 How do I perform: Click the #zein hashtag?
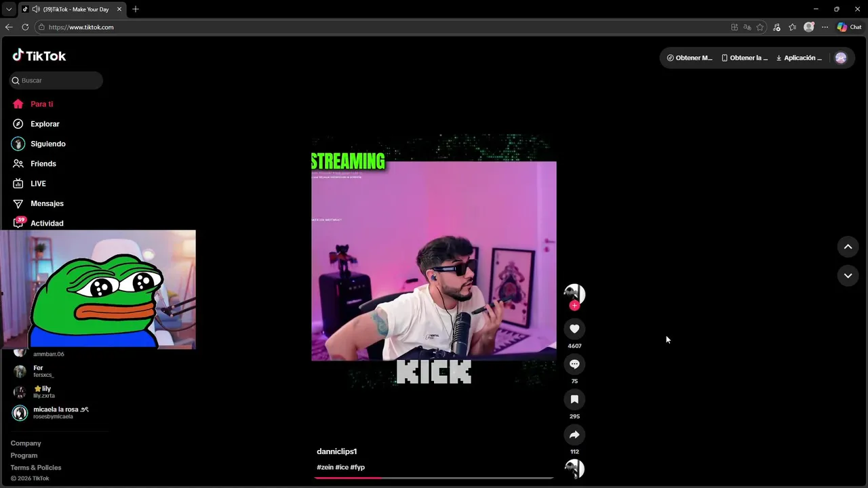pyautogui.click(x=325, y=467)
